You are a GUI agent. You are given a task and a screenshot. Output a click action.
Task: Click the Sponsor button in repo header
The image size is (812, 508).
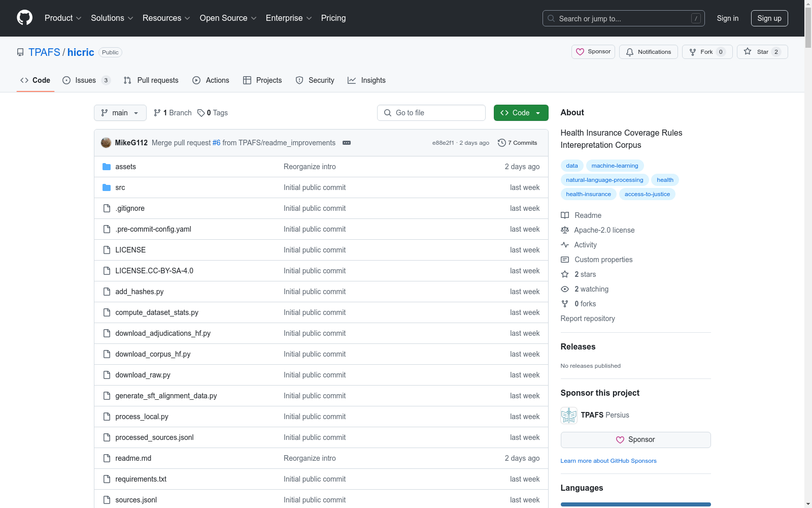click(593, 52)
